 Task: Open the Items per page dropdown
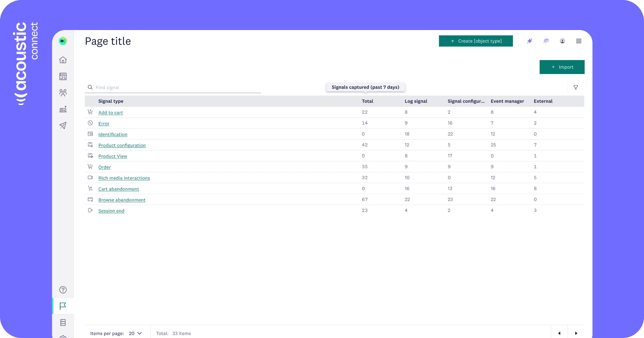coord(135,333)
